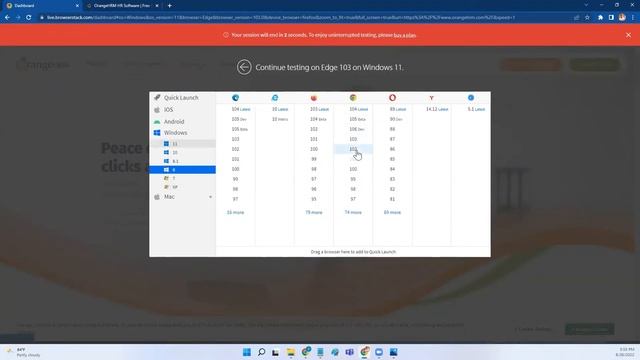
Task: Choose Windows 11 in the sidebar
Action: pyautogui.click(x=182, y=144)
